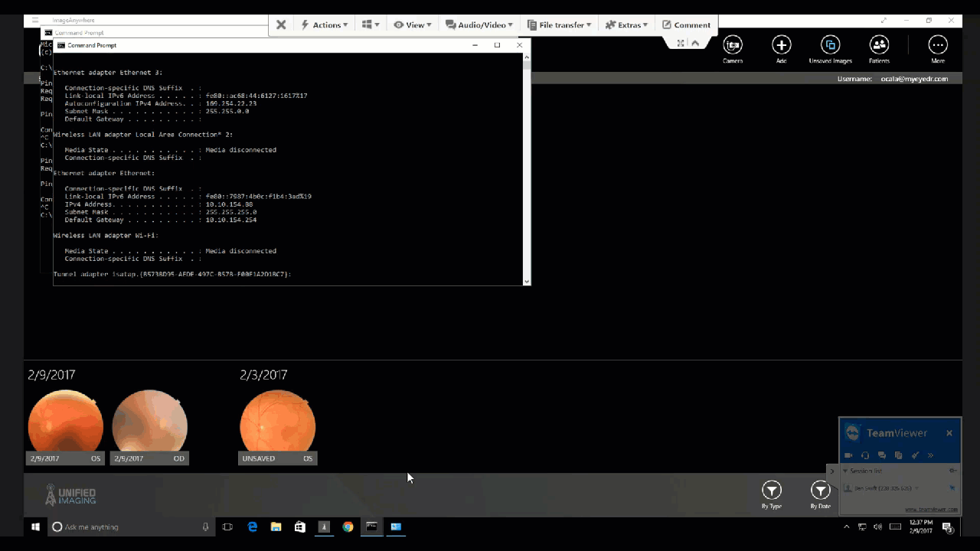This screenshot has width=980, height=551.
Task: Collapse the Session list section
Action: pos(845,471)
